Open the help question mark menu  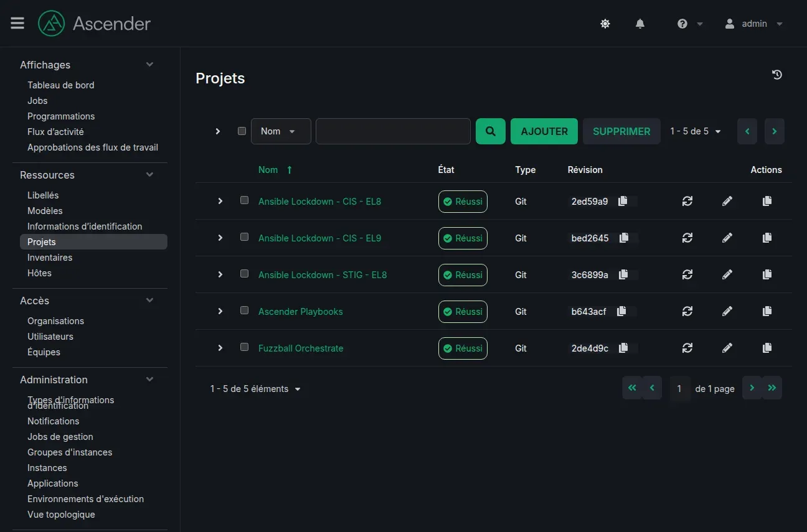(x=690, y=24)
